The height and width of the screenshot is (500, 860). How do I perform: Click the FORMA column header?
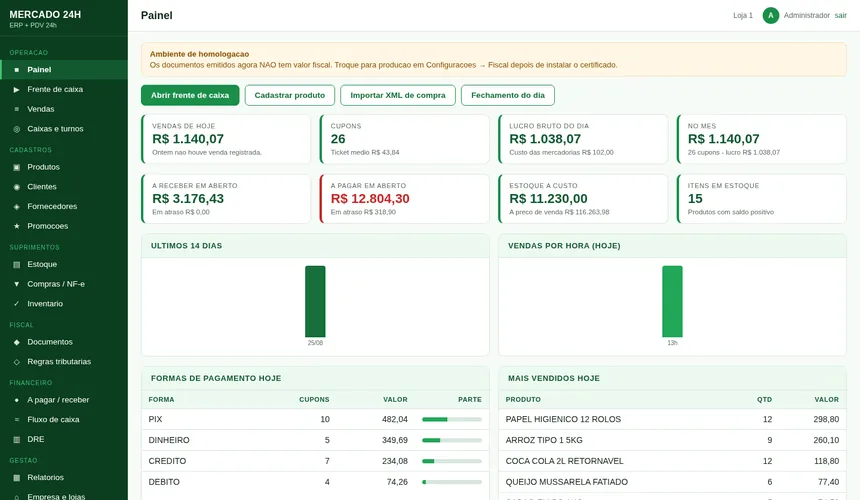coord(161,400)
